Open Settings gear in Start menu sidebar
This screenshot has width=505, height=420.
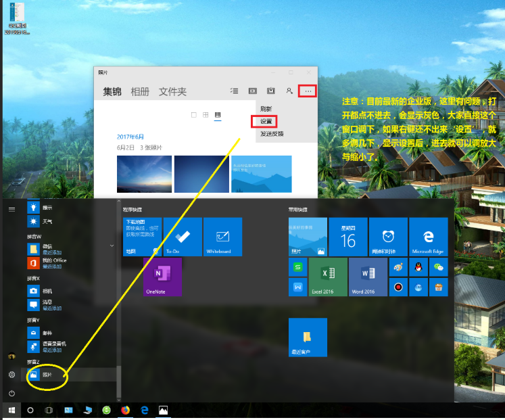click(x=12, y=375)
